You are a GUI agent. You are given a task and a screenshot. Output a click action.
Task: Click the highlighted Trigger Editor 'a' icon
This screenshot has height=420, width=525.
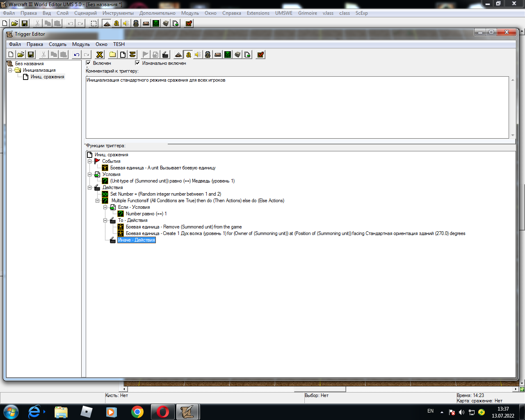[188, 55]
